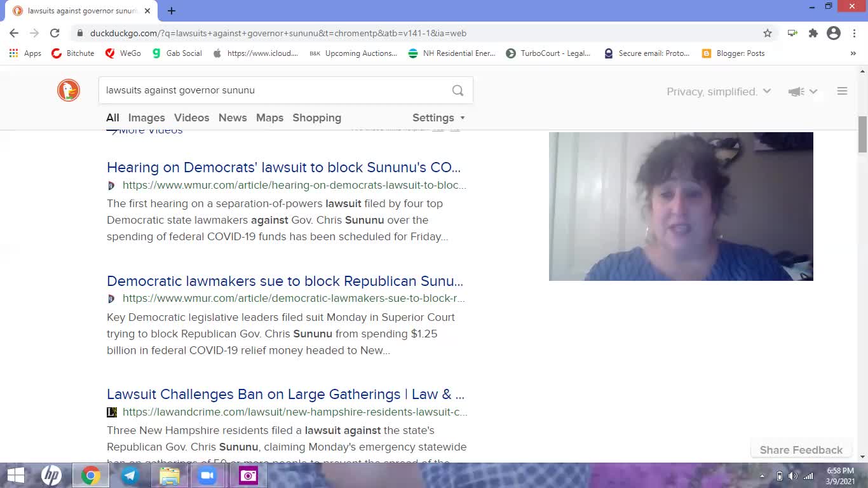Image resolution: width=868 pixels, height=488 pixels.
Task: Open the Chrome profile avatar
Action: pos(834,33)
